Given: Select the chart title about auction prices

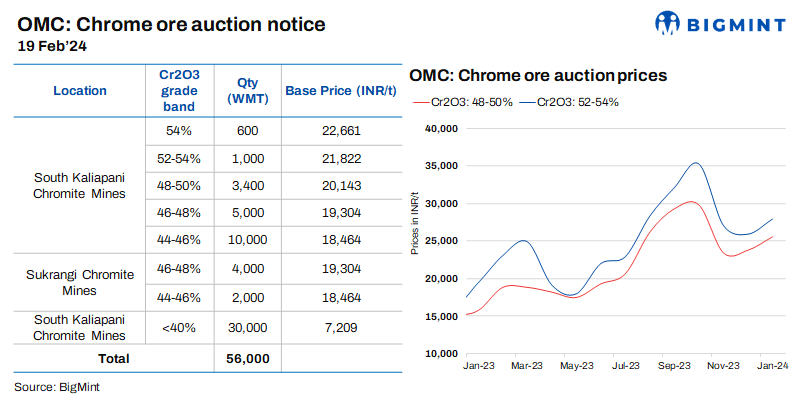Looking at the screenshot, I should [x=538, y=75].
